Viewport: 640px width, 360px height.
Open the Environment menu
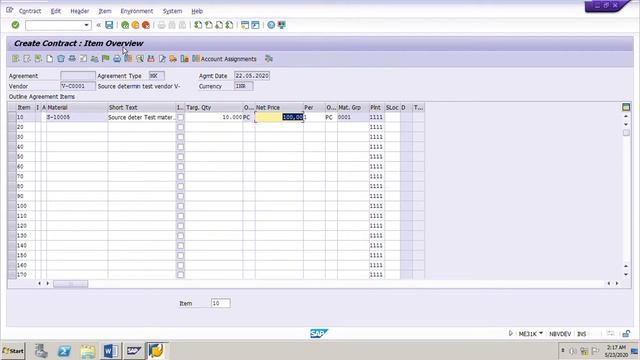pos(137,11)
